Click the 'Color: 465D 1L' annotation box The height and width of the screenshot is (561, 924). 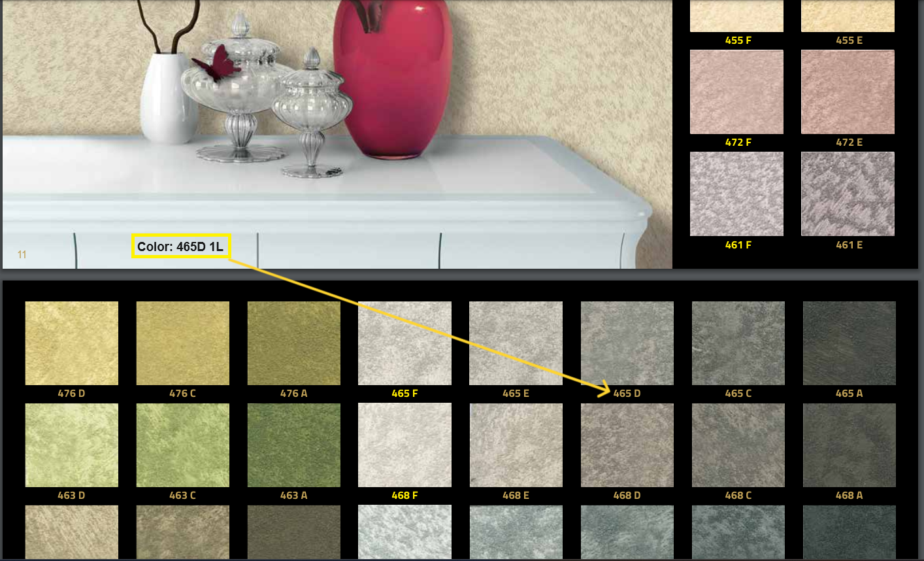pos(181,246)
